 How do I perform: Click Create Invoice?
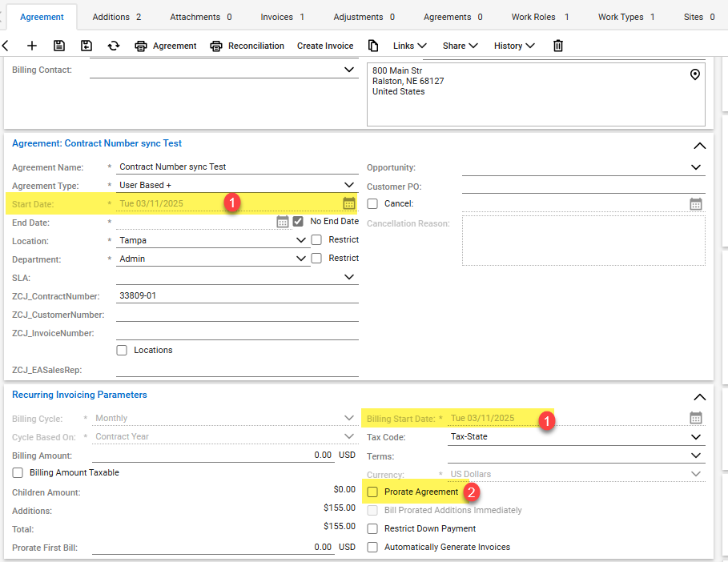click(325, 46)
